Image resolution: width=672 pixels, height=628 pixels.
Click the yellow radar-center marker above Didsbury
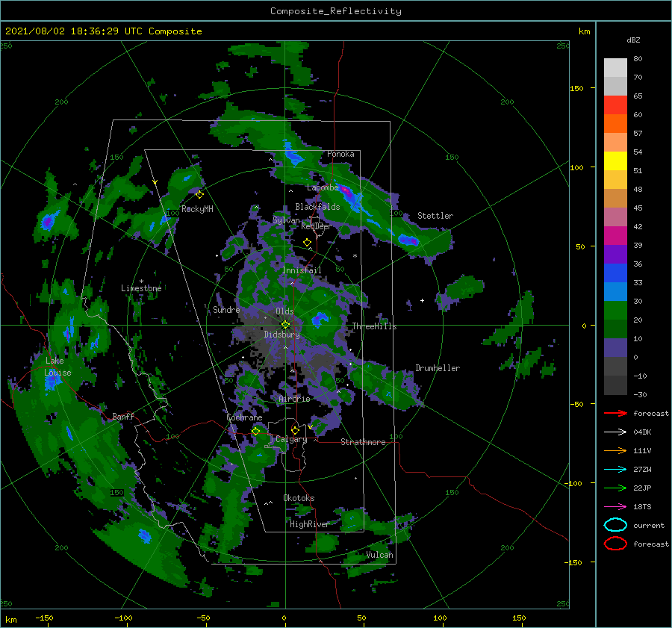(x=285, y=325)
